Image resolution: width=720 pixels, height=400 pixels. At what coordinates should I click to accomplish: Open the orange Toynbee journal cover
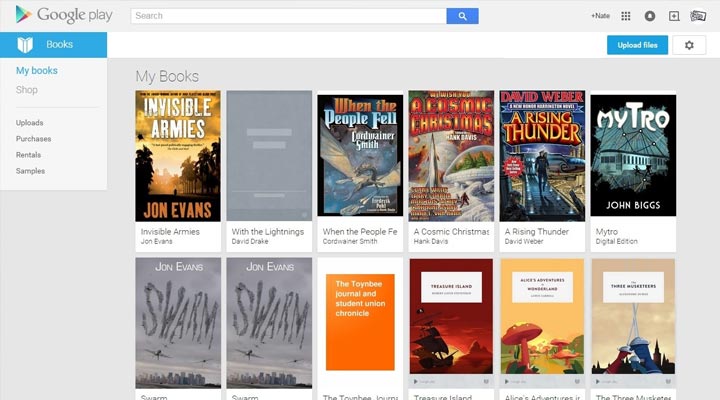click(x=360, y=322)
